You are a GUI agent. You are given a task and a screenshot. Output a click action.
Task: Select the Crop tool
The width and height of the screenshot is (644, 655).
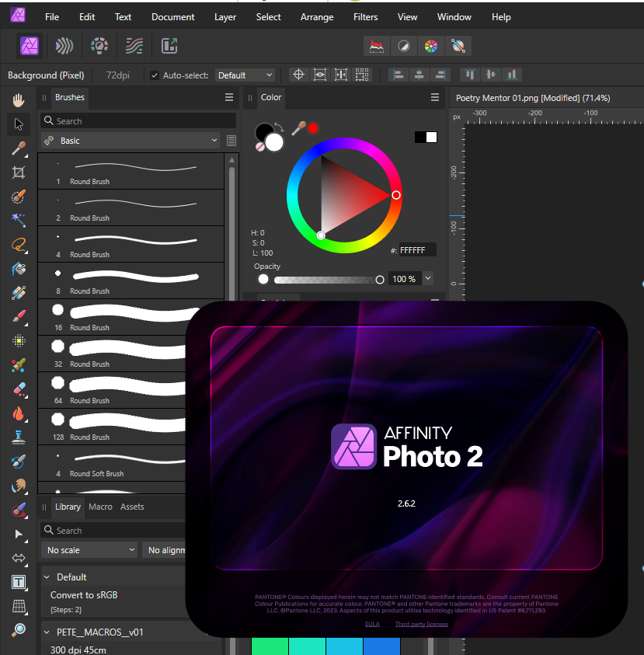17,172
